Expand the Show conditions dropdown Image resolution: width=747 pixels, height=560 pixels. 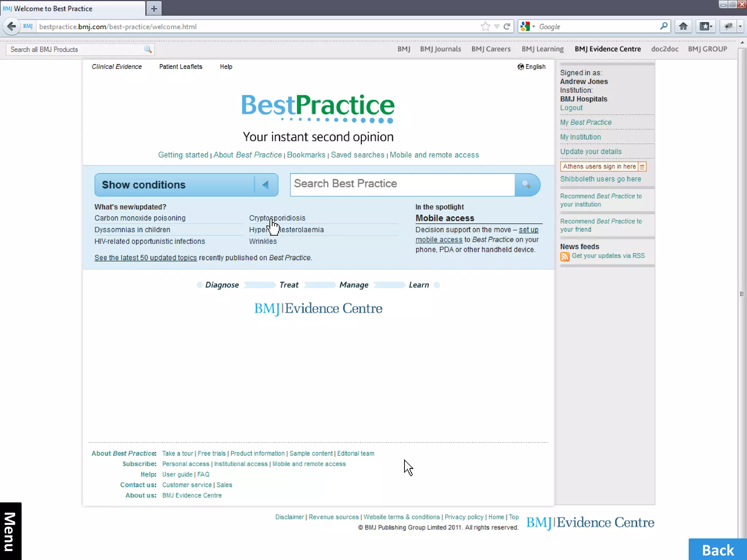tap(266, 185)
